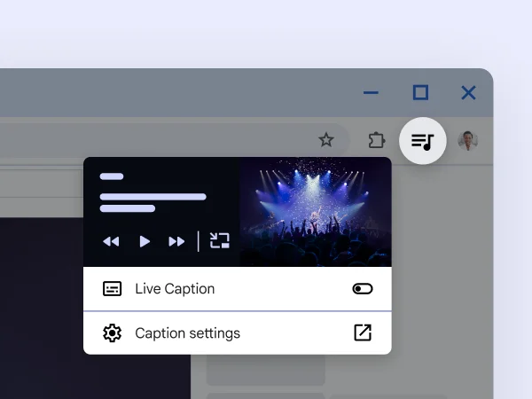This screenshot has height=399, width=532.
Task: Open the media controls toolbar button
Action: pos(422,140)
